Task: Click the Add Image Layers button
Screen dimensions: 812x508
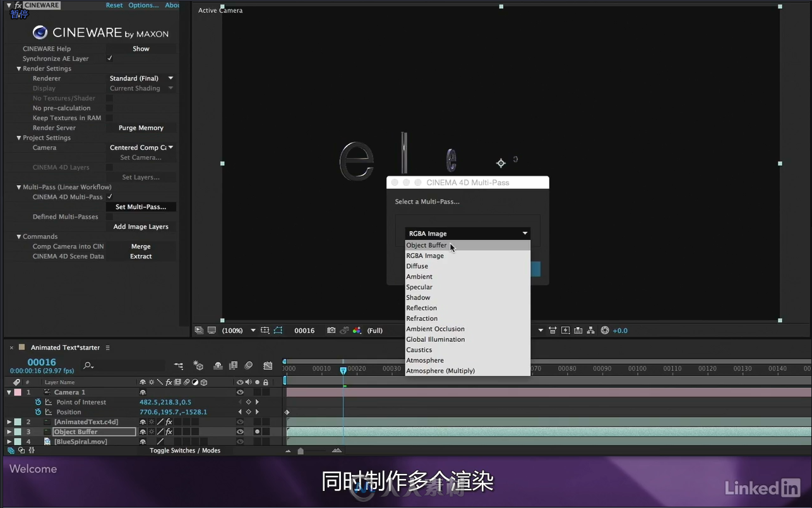Action: [x=141, y=227]
